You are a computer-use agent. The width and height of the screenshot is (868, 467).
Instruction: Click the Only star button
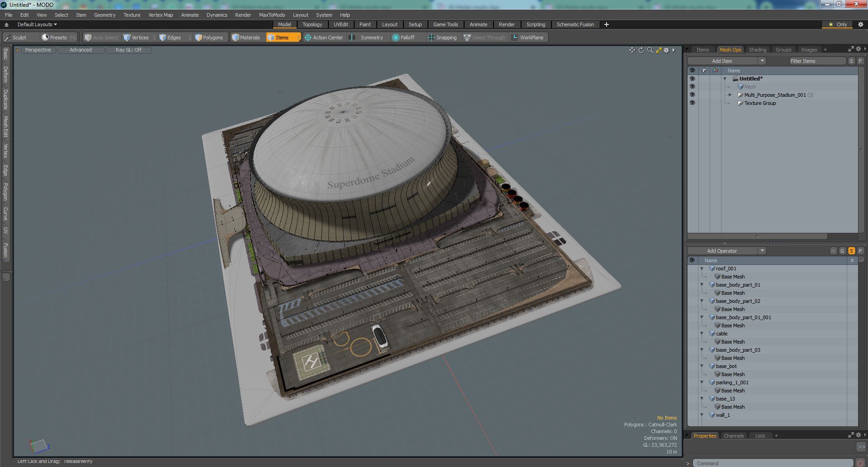pyautogui.click(x=838, y=24)
